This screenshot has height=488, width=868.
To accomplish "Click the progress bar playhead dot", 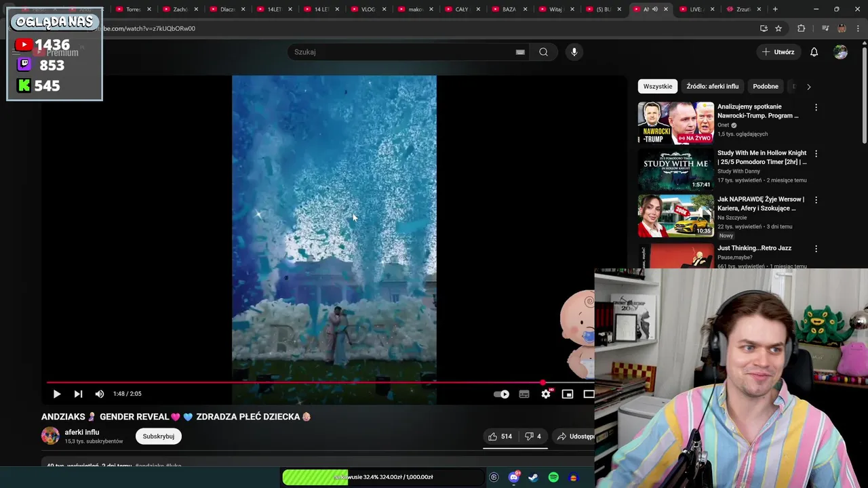I will (543, 382).
